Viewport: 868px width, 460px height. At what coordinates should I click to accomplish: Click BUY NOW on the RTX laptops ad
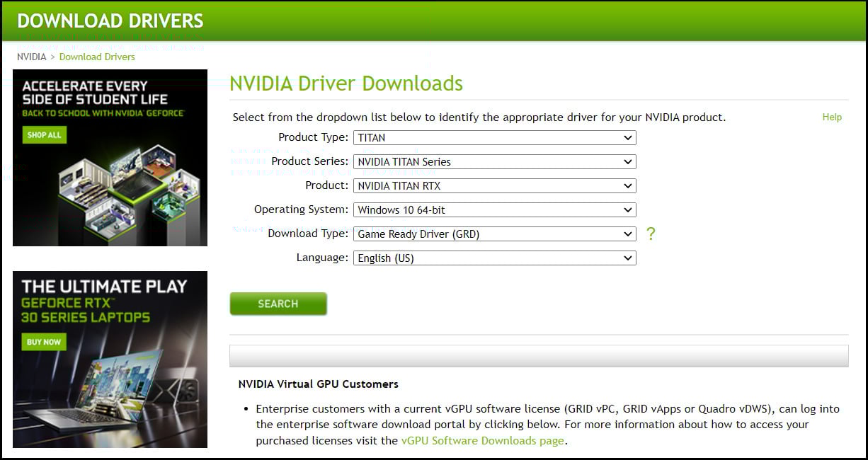tap(43, 342)
